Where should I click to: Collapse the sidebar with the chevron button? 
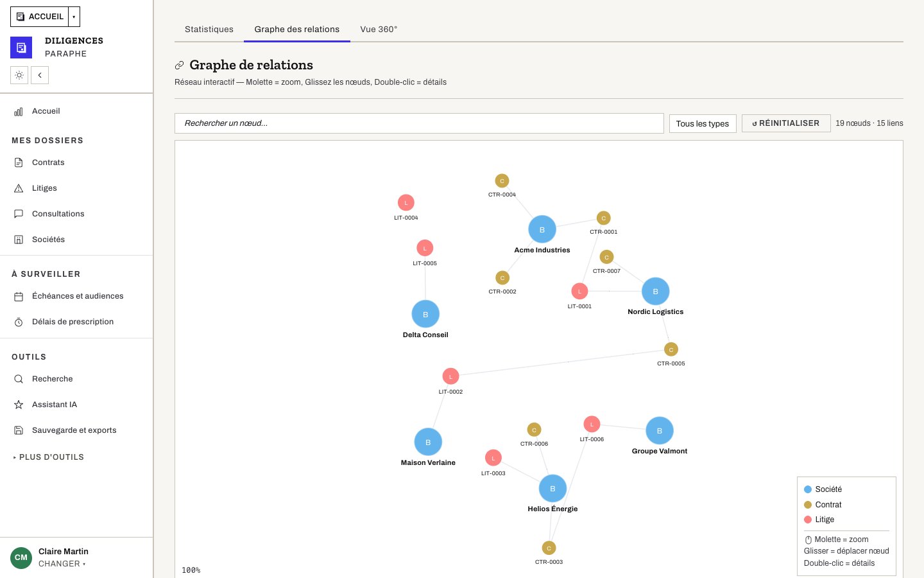point(40,75)
